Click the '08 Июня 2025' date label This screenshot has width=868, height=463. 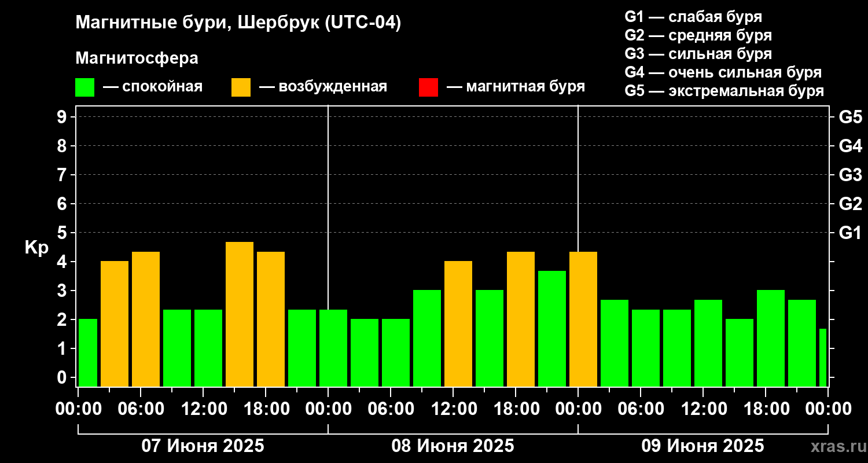(453, 446)
